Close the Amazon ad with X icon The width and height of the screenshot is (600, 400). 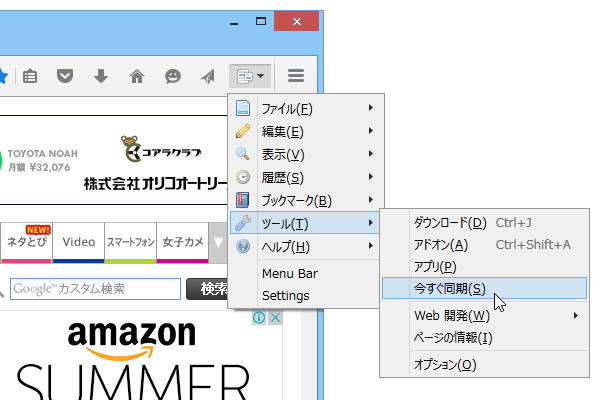275,317
